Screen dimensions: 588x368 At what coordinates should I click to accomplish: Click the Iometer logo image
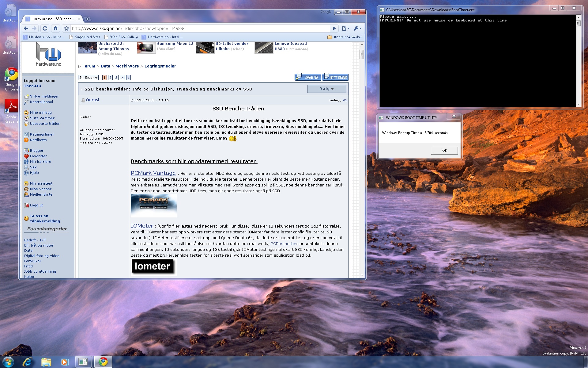point(153,266)
